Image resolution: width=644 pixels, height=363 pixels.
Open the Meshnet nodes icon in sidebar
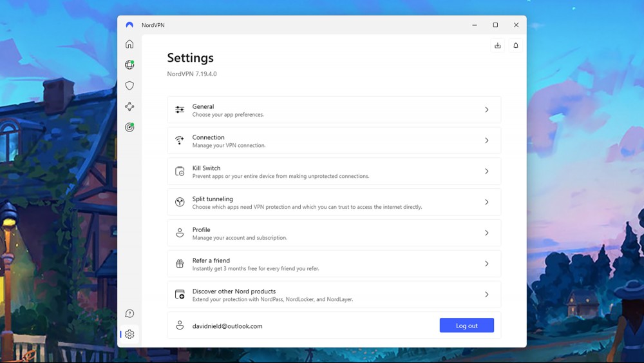pyautogui.click(x=129, y=106)
